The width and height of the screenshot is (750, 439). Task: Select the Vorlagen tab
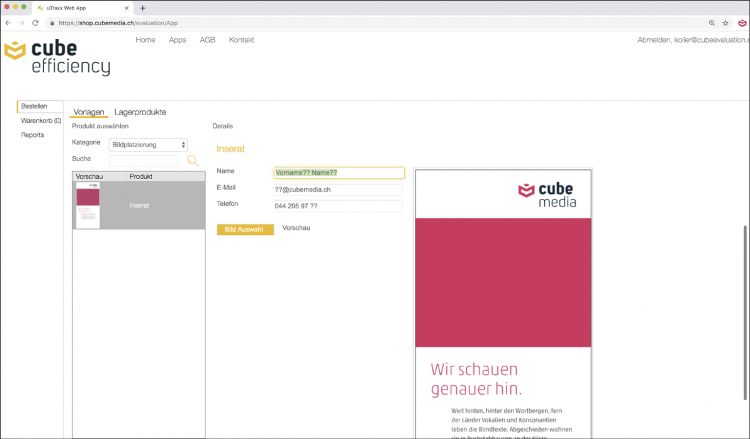89,112
